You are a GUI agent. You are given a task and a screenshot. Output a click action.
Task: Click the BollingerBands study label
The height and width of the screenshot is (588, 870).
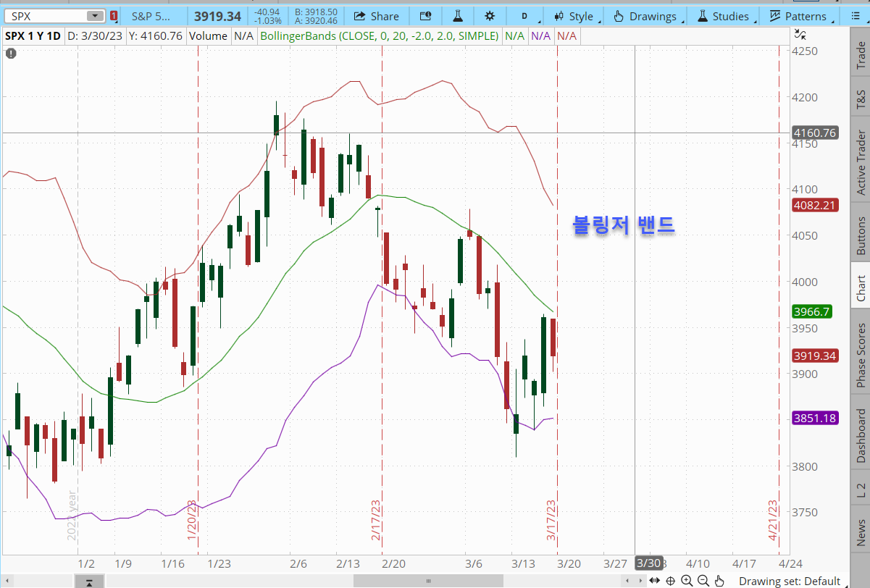tap(378, 35)
